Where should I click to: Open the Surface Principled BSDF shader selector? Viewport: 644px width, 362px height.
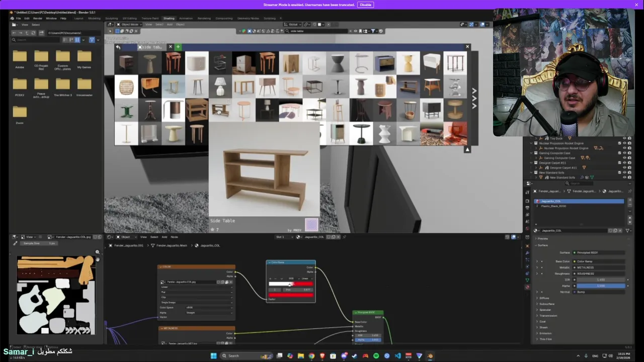(599, 252)
